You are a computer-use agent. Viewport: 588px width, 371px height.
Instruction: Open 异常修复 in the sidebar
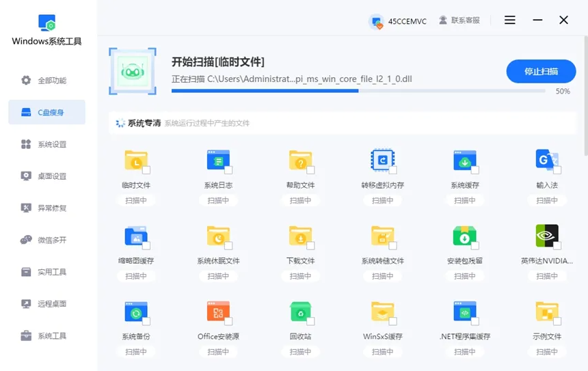[x=47, y=208]
